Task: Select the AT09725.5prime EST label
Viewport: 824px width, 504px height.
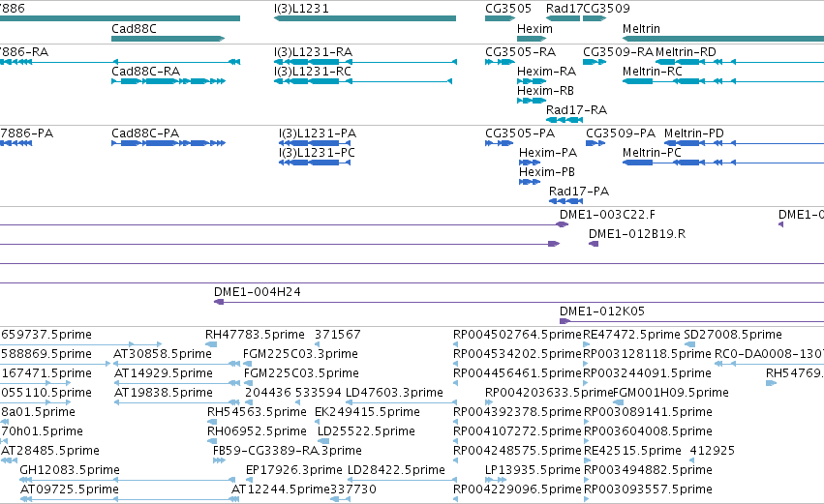Action: coord(70,489)
